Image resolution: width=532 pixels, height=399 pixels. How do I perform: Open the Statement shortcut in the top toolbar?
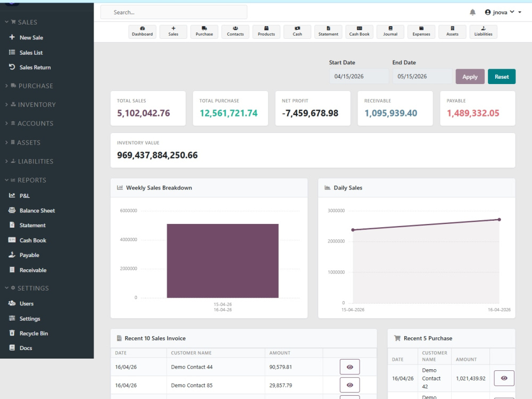328,31
